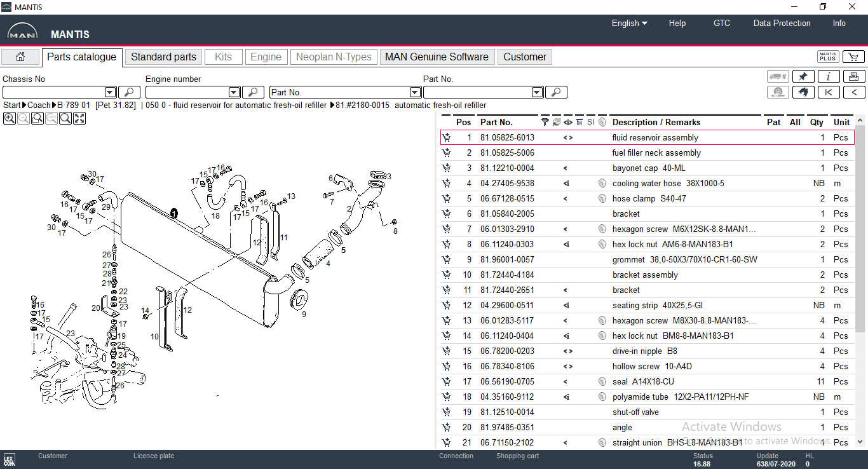Expand the Chassis No dropdown arrow

tap(110, 93)
